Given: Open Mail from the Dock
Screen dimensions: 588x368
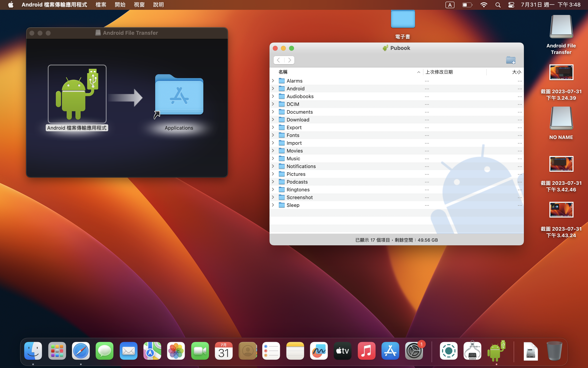Looking at the screenshot, I should (128, 351).
